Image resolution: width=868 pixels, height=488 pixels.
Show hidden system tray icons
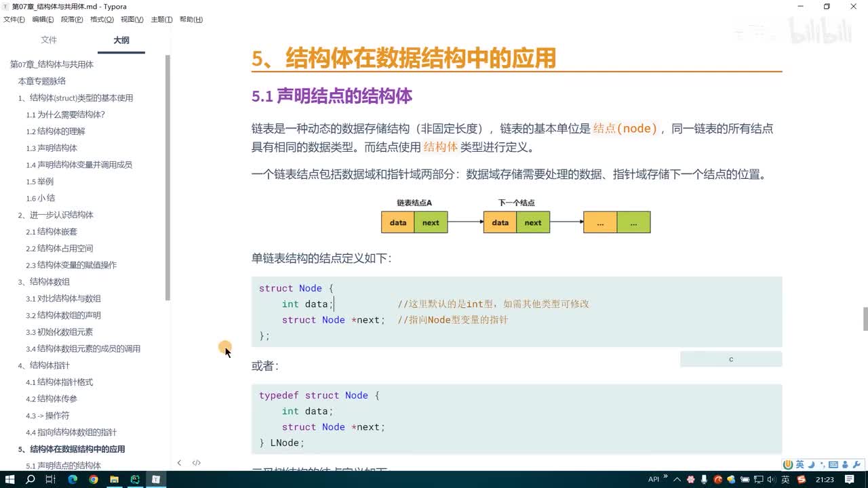pos(677,480)
